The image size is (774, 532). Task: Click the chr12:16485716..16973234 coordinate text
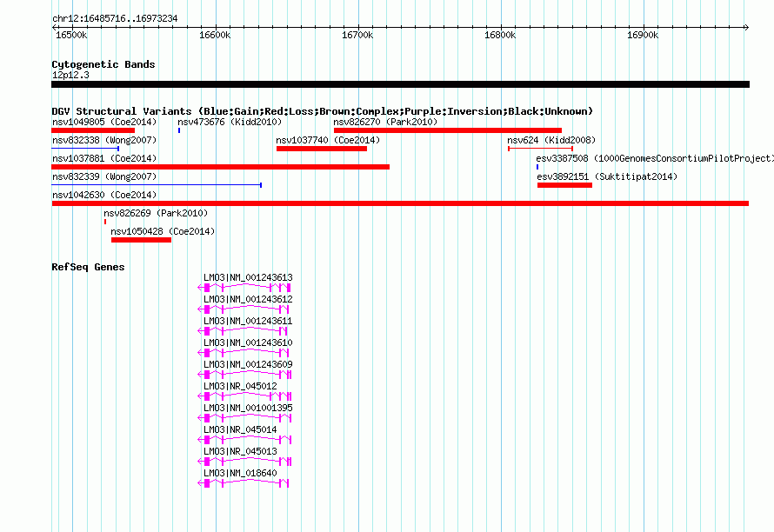tap(115, 19)
